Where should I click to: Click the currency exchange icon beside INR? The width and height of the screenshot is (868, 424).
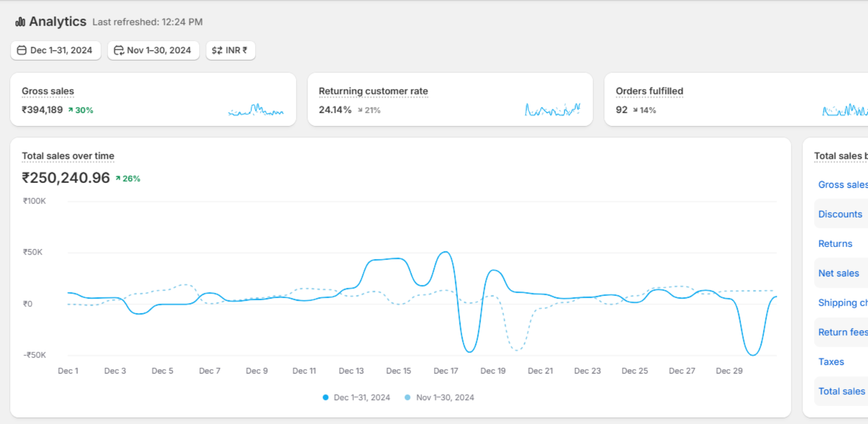[x=217, y=50]
